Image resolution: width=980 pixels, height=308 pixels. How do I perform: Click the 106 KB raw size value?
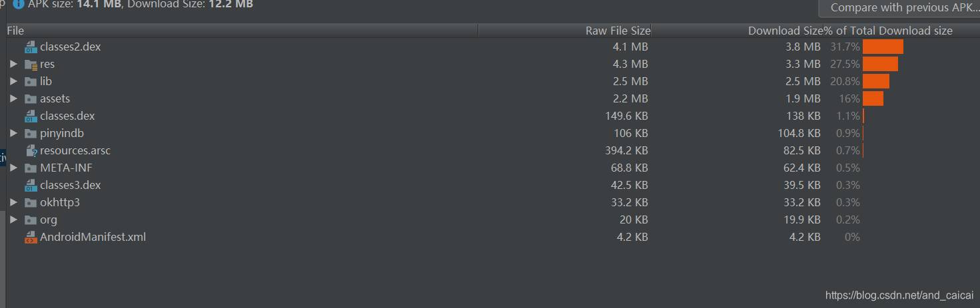[x=631, y=134]
